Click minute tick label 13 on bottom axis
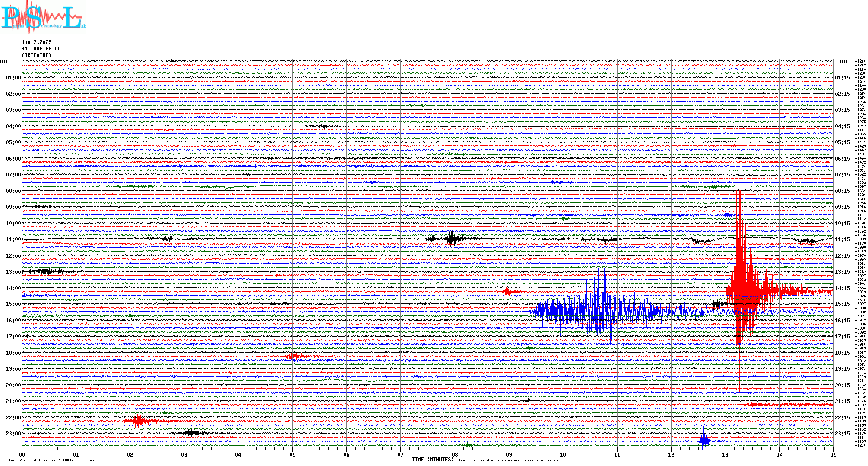 click(x=725, y=454)
